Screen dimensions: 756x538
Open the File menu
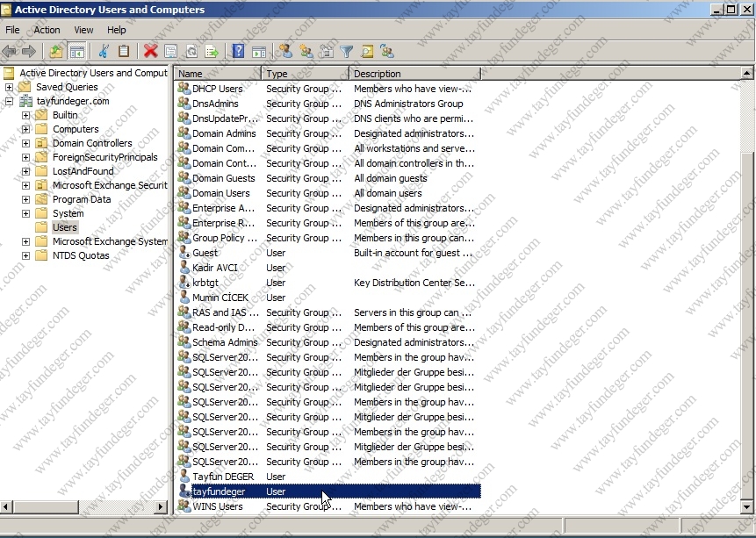[x=12, y=30]
